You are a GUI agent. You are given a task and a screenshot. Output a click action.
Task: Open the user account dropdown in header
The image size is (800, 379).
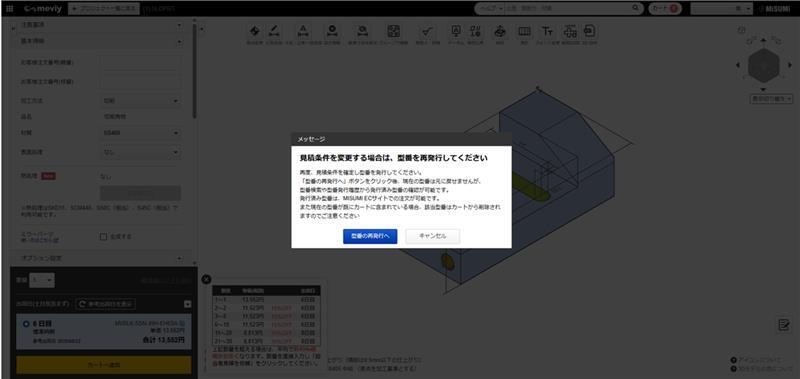click(721, 9)
